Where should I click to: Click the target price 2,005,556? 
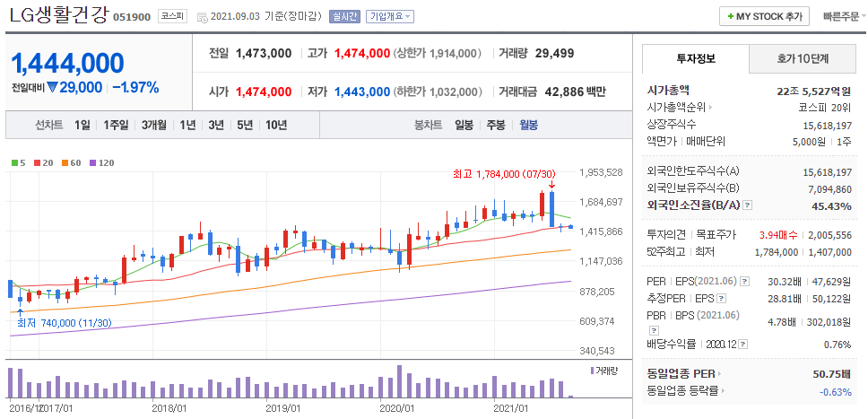[829, 235]
